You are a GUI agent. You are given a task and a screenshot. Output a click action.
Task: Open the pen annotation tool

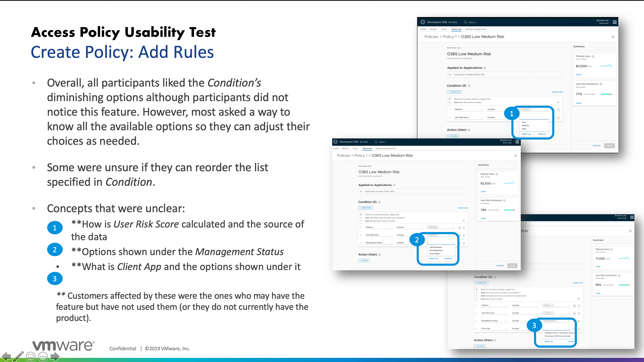(19, 356)
